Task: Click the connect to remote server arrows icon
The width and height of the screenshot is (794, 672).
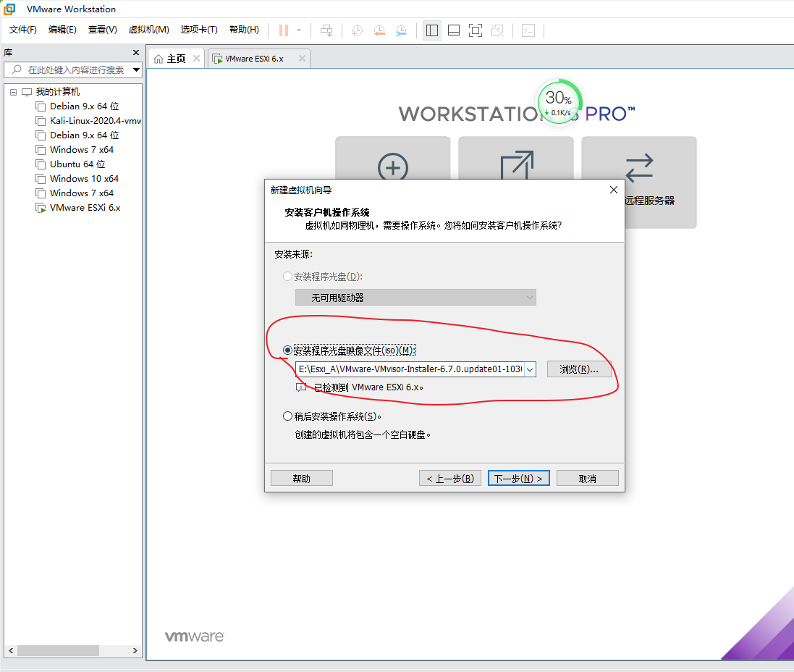Action: pyautogui.click(x=640, y=168)
